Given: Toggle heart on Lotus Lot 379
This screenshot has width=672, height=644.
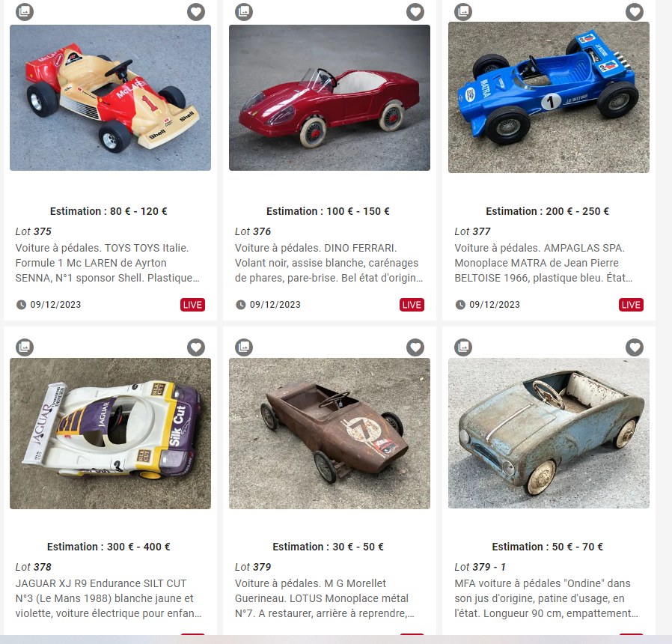Looking at the screenshot, I should (x=415, y=347).
